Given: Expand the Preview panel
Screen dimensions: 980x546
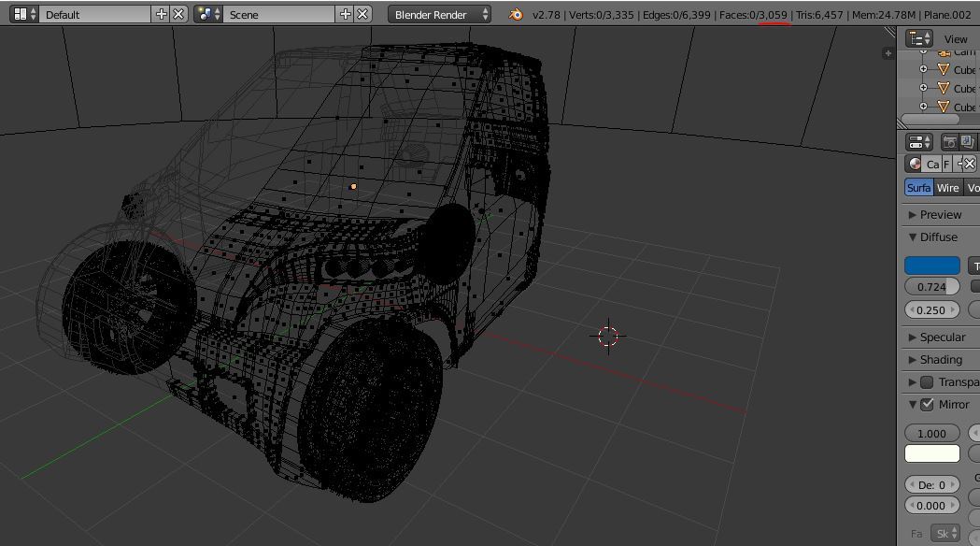Looking at the screenshot, I should coord(940,215).
